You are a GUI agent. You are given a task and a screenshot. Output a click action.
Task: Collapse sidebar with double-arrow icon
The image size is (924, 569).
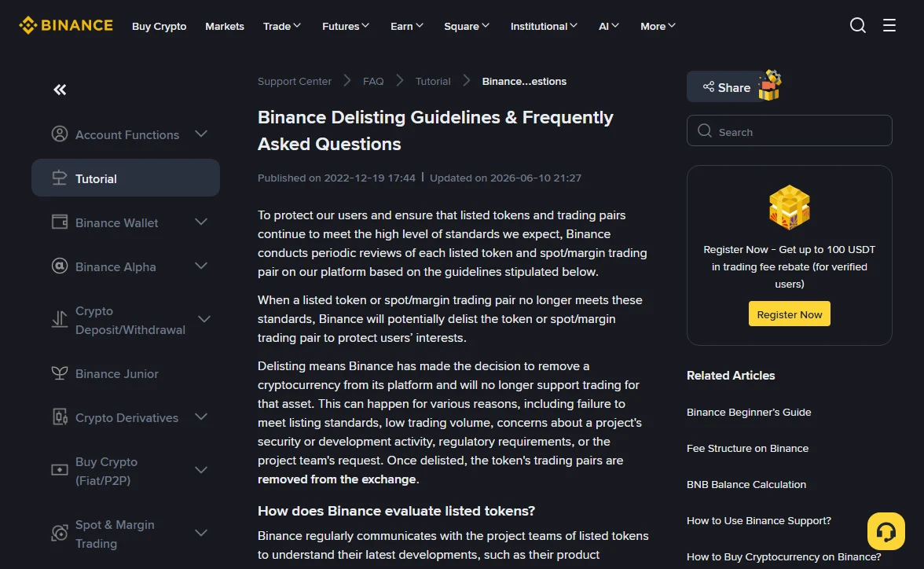(60, 90)
